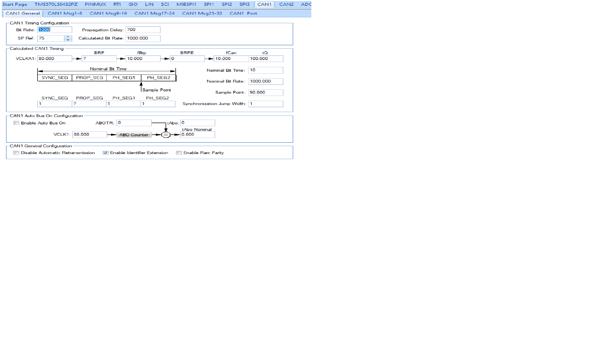Click the BRP value field
600x364 pixels.
(x=99, y=59)
